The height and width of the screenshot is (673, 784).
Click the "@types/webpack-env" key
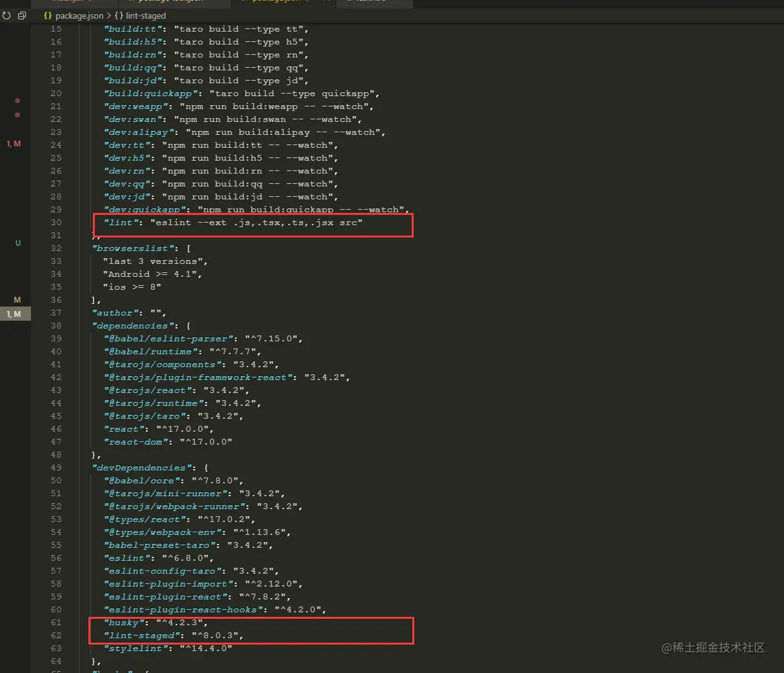click(x=163, y=532)
